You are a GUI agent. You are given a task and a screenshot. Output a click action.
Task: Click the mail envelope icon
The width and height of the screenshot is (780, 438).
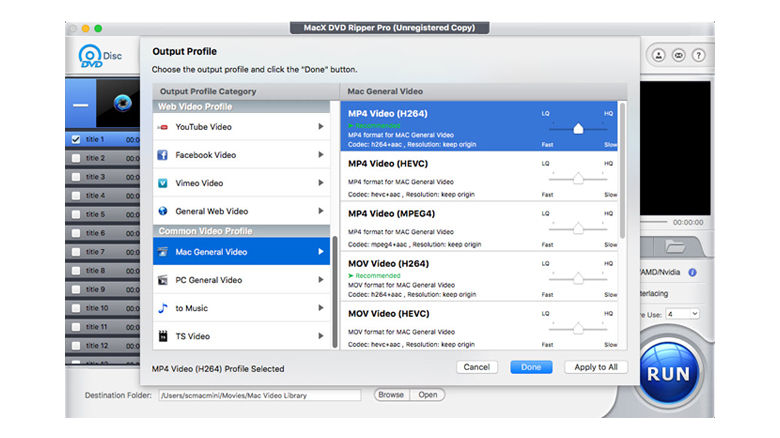pyautogui.click(x=679, y=55)
